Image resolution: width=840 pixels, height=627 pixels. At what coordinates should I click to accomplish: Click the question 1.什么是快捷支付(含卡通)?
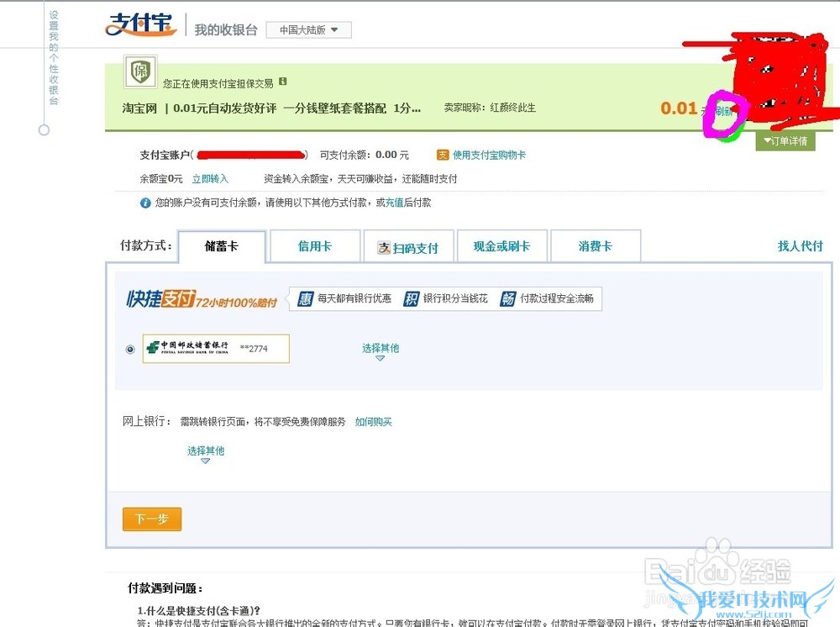pos(199,611)
